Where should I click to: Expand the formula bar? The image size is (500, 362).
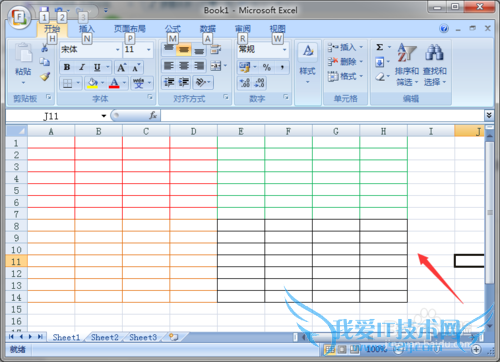(x=489, y=115)
